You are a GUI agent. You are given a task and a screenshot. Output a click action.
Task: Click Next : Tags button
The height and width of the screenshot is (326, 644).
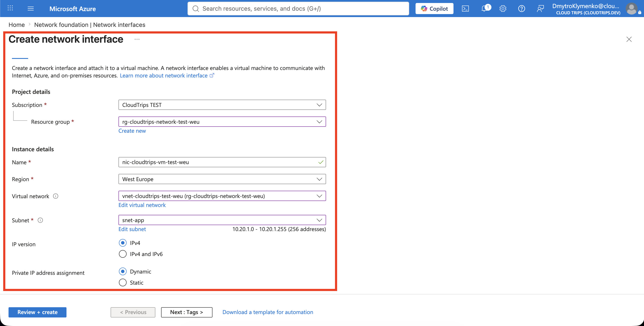pyautogui.click(x=186, y=312)
